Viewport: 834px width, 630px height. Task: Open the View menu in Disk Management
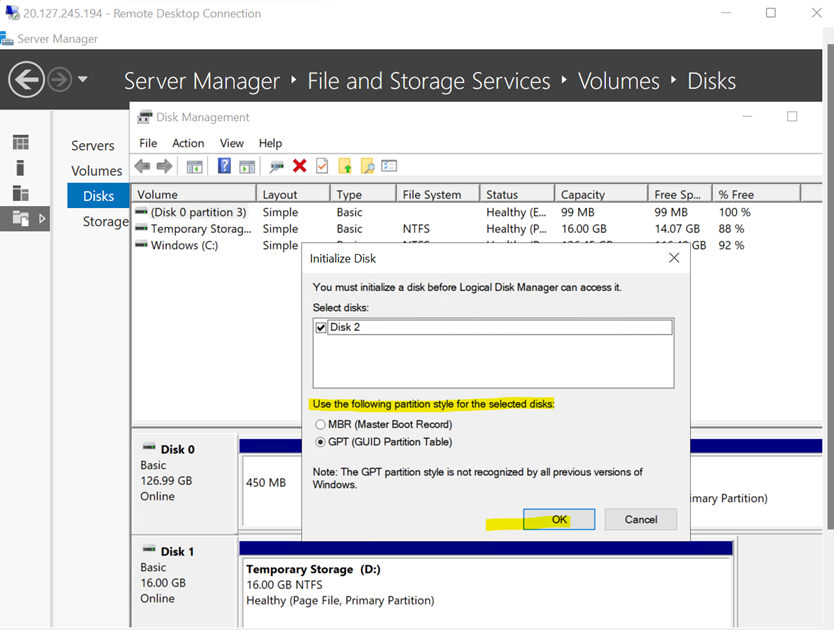tap(231, 143)
